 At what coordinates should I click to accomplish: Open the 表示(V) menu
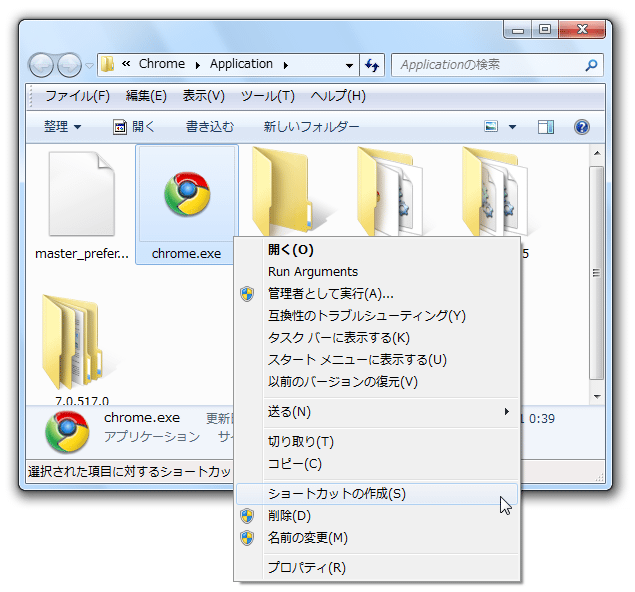tap(203, 96)
